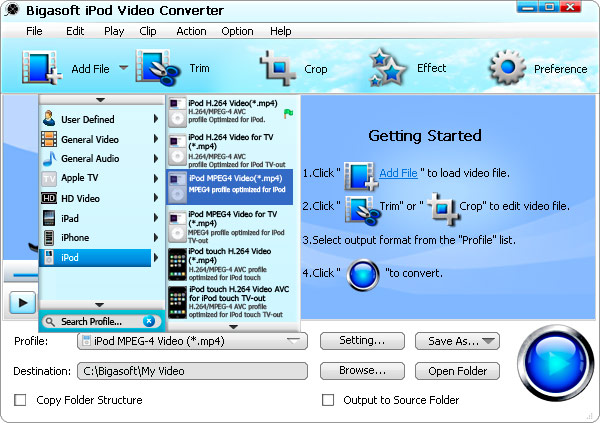Click Crop icon in Getting Started step 2
600x423 pixels.
[443, 209]
